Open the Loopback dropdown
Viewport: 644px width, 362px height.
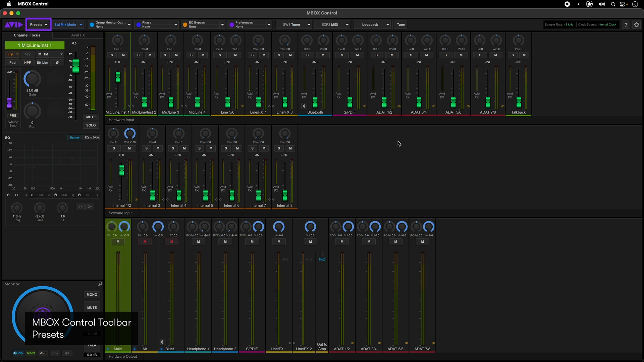click(x=372, y=24)
